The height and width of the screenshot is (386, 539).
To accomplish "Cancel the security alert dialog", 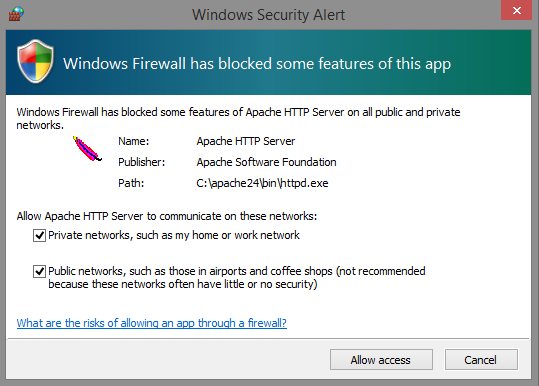I will click(481, 360).
